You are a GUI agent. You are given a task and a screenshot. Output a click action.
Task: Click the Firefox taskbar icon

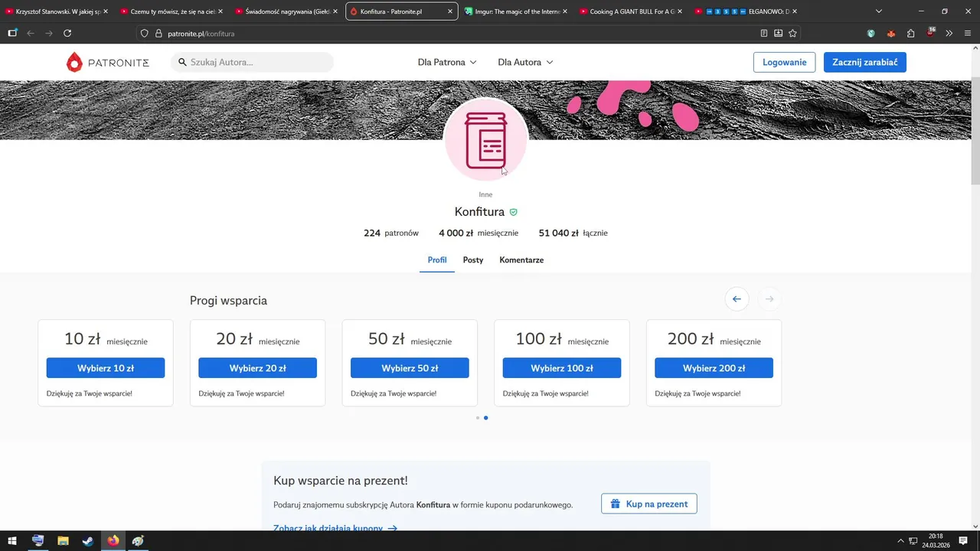pyautogui.click(x=113, y=541)
